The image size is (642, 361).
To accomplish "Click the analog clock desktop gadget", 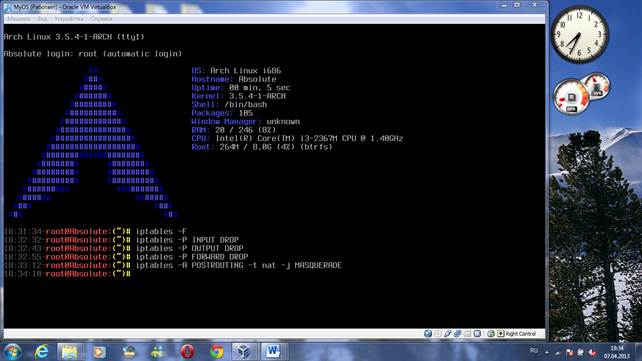I will pyautogui.click(x=579, y=34).
